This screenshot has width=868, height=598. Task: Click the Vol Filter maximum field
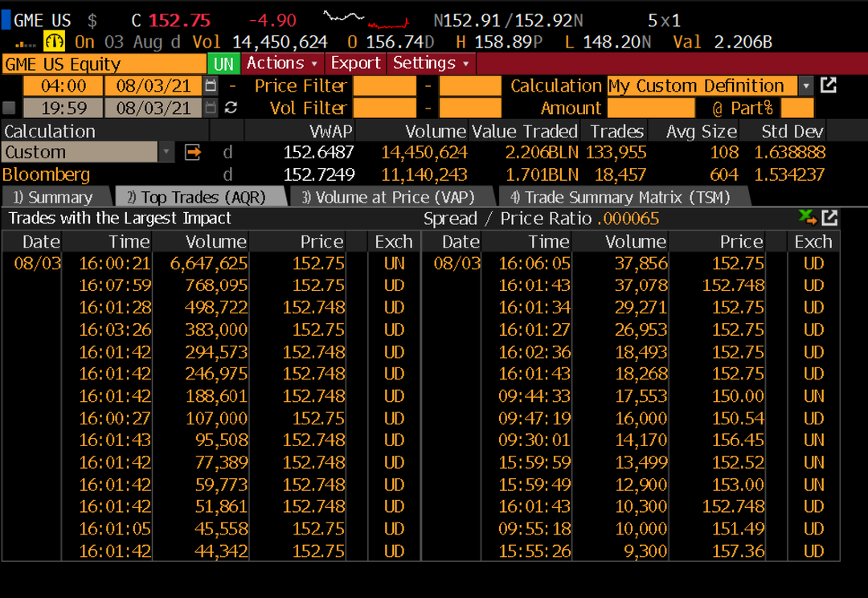click(x=470, y=108)
